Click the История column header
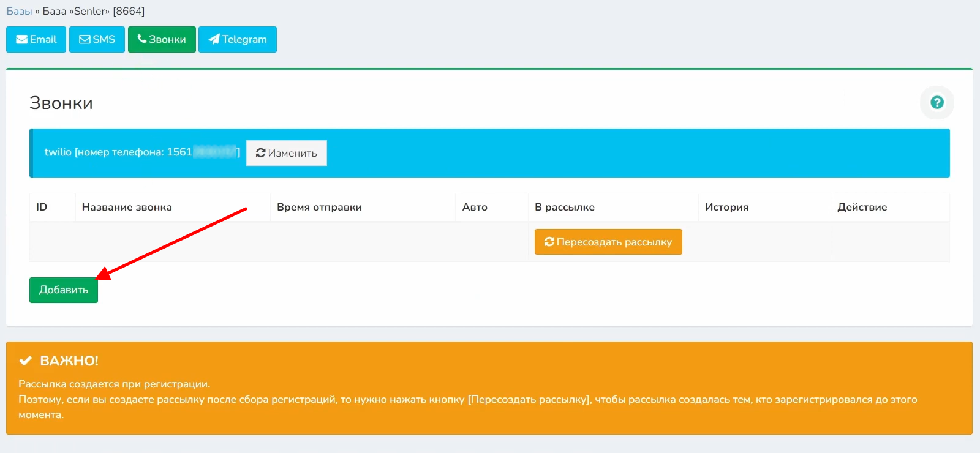980x453 pixels. point(726,207)
